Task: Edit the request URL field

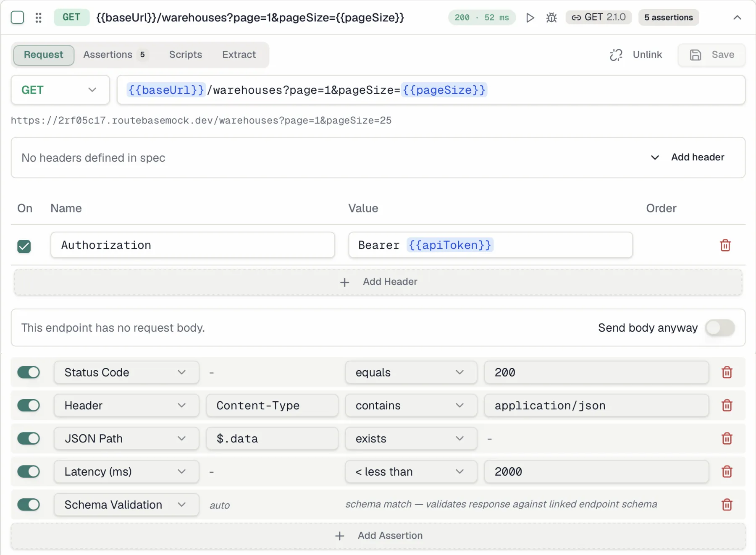Action: [x=431, y=90]
